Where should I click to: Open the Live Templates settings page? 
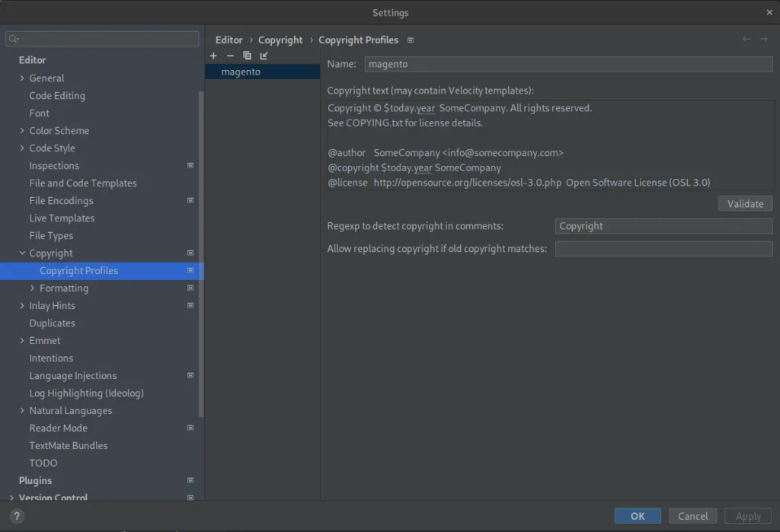(62, 218)
